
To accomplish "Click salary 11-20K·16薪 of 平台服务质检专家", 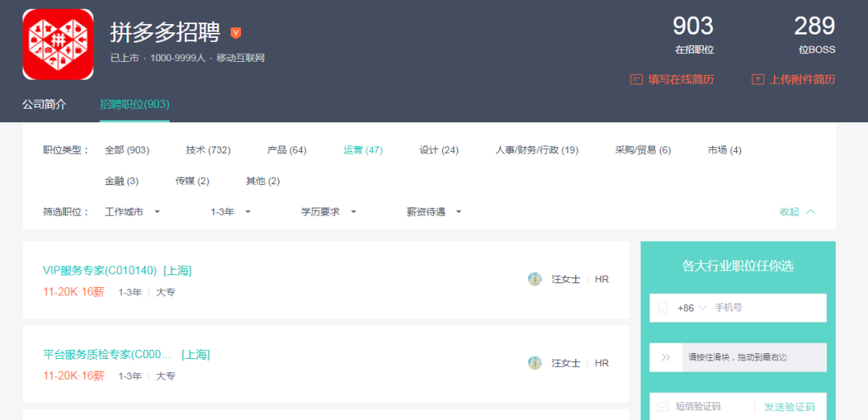I will coord(74,377).
